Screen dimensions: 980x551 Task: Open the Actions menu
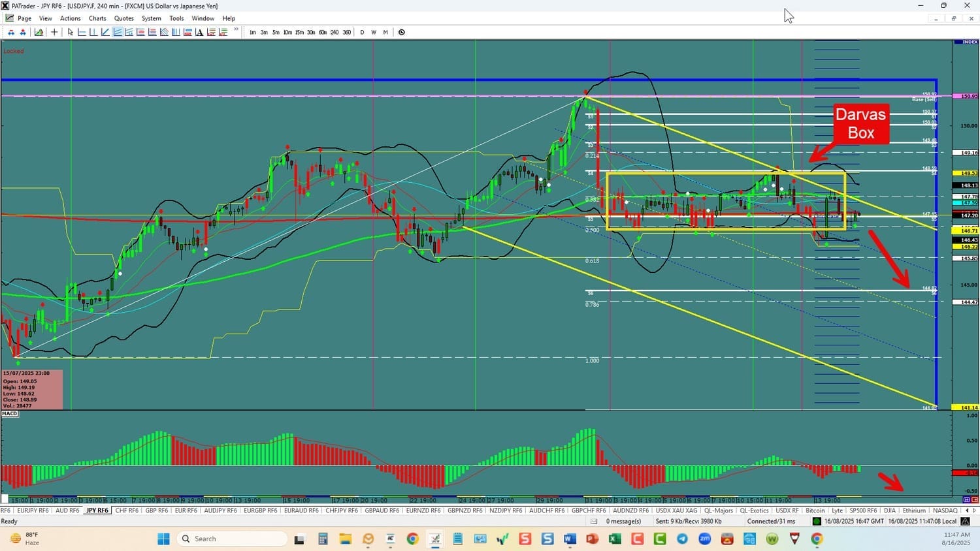point(71,18)
